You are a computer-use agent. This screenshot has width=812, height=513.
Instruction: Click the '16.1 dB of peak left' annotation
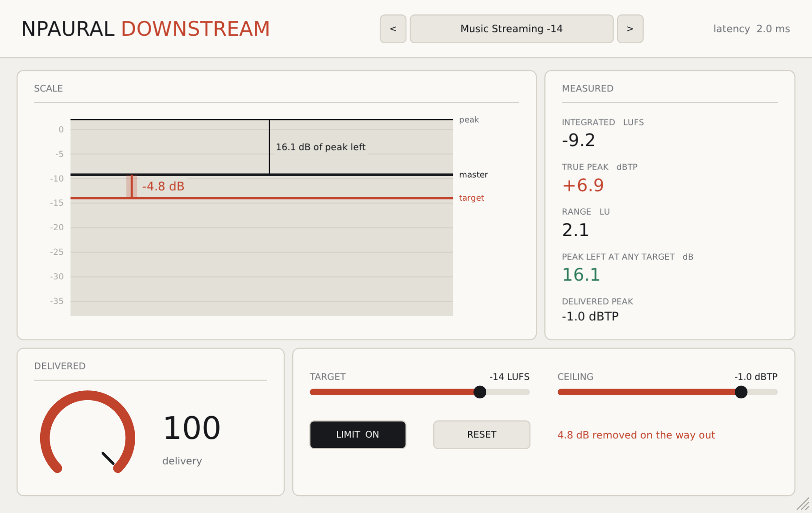pos(320,147)
